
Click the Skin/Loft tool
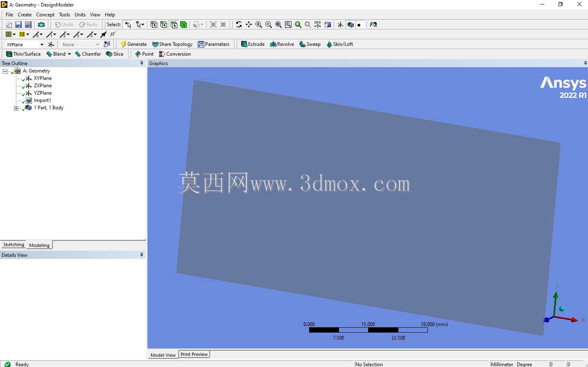click(x=340, y=44)
